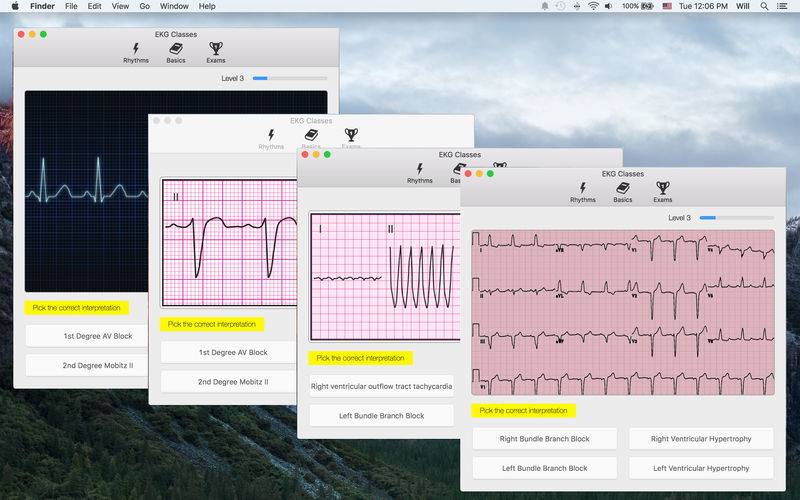Choose Right ventricular outflow tract tachycardia

click(x=381, y=386)
